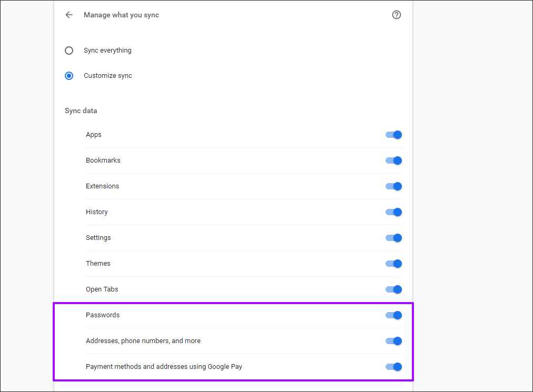533x392 pixels.
Task: Click the 'Sync data' section heading
Action: (x=81, y=111)
